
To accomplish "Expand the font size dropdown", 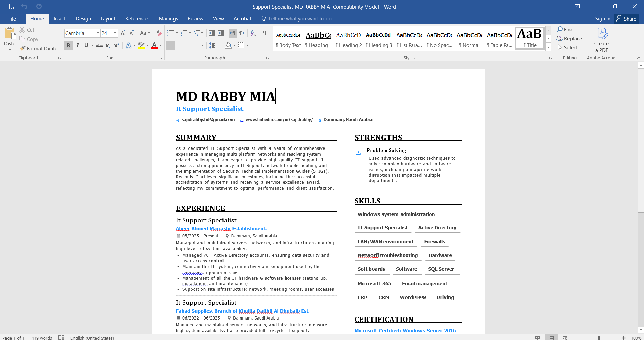I will 115,33.
